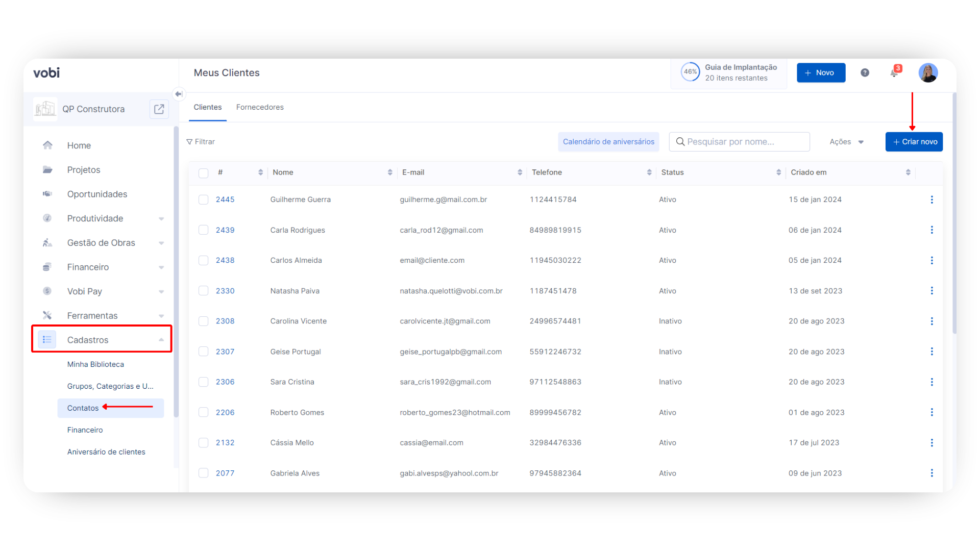Switch to the Fornecedores tab

click(260, 107)
